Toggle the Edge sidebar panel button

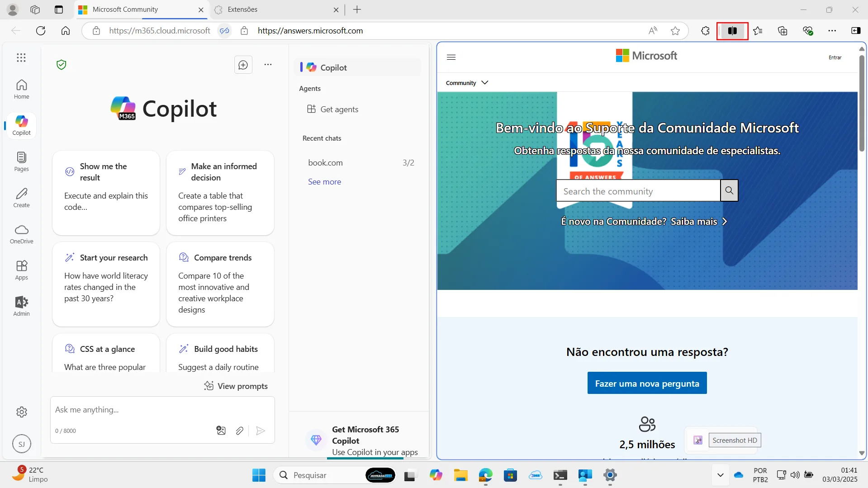click(x=856, y=31)
